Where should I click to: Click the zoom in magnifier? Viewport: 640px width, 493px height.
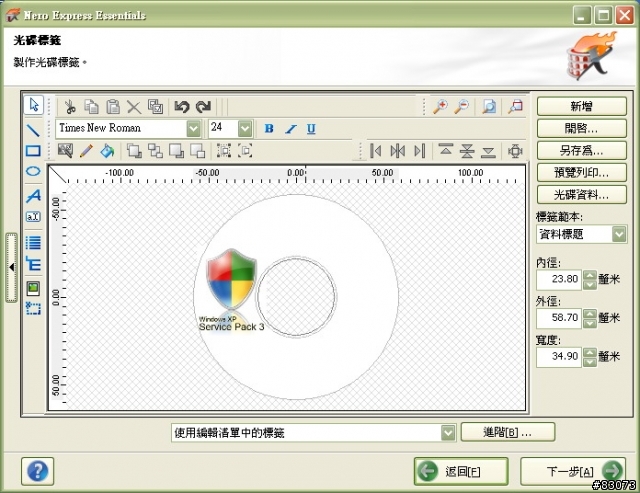(x=440, y=107)
